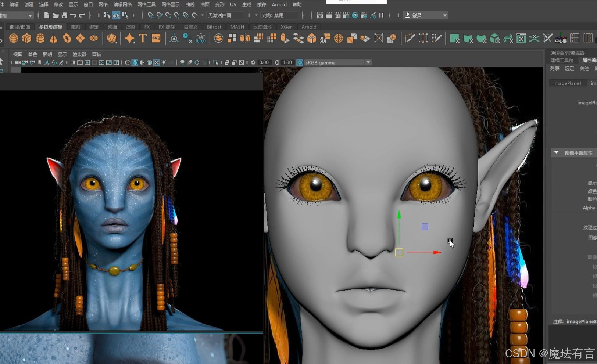Click the delete history clock icon
This screenshot has height=364, width=597.
coord(187,38)
